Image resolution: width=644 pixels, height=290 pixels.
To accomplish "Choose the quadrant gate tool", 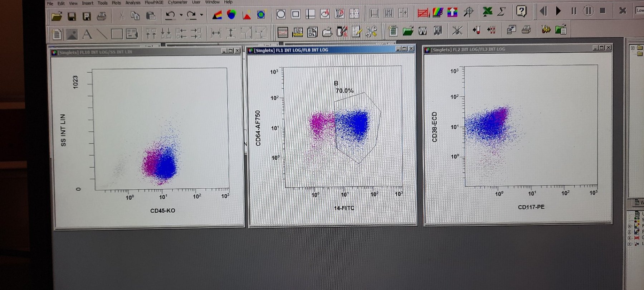I will click(310, 14).
